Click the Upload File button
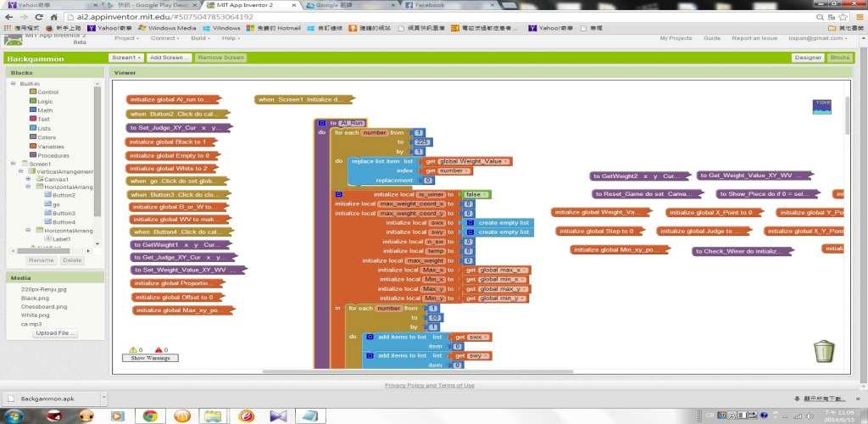The height and width of the screenshot is (424, 868). tap(53, 333)
